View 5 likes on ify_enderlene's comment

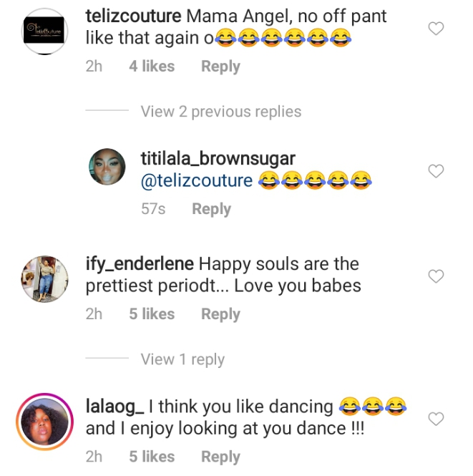[152, 314]
